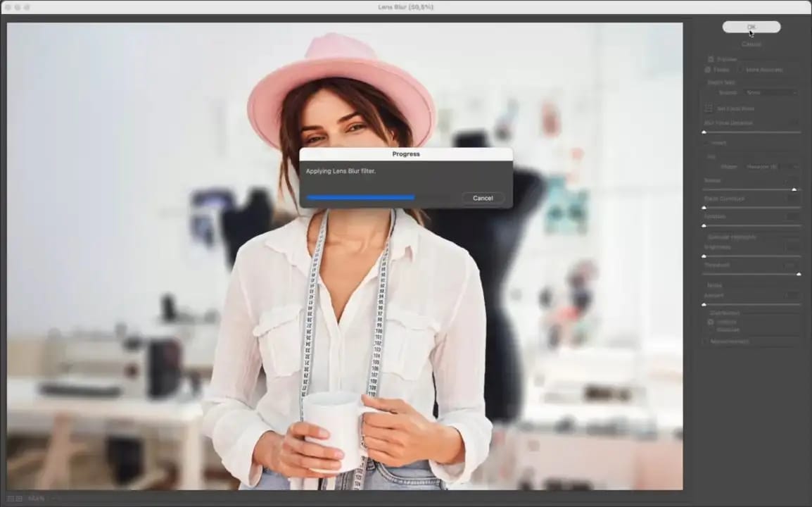This screenshot has width=812, height=507.
Task: Select the Gaussian distribution radio button
Action: pos(711,330)
